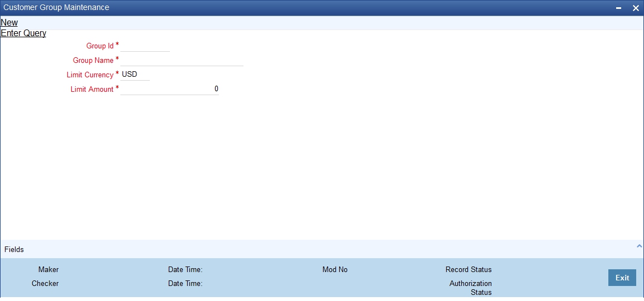Click the Group Name label
This screenshot has width=644, height=301.
pyautogui.click(x=93, y=60)
